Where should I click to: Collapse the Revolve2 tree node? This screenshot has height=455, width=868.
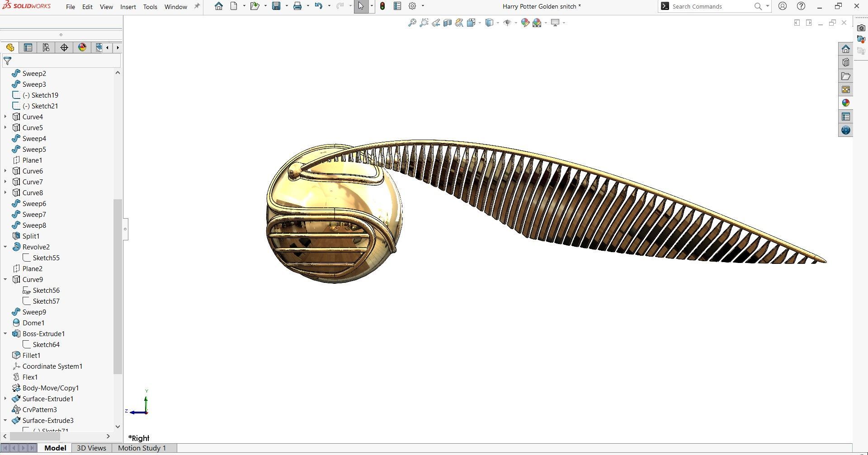5,247
